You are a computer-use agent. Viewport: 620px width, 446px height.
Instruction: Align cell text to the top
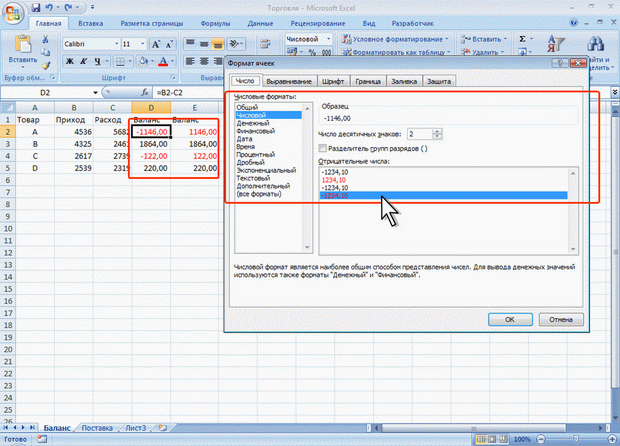(190, 43)
